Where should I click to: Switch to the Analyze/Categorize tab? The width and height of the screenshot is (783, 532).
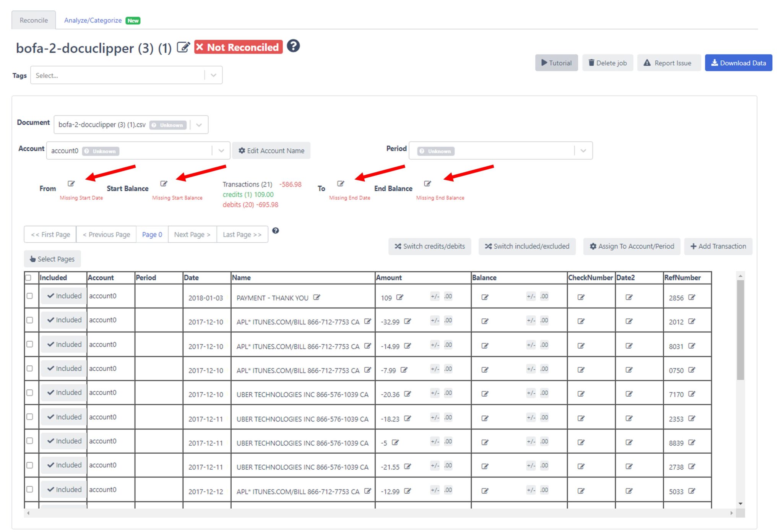tap(93, 20)
